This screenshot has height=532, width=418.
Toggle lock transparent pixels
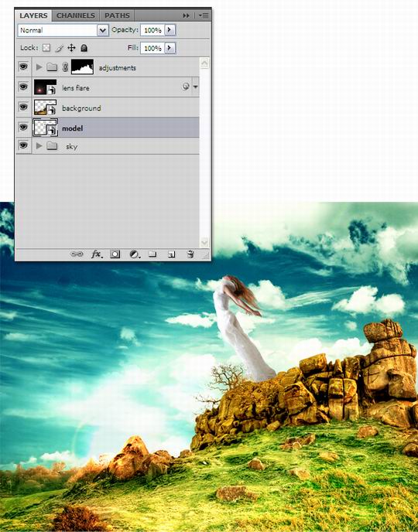tap(46, 48)
